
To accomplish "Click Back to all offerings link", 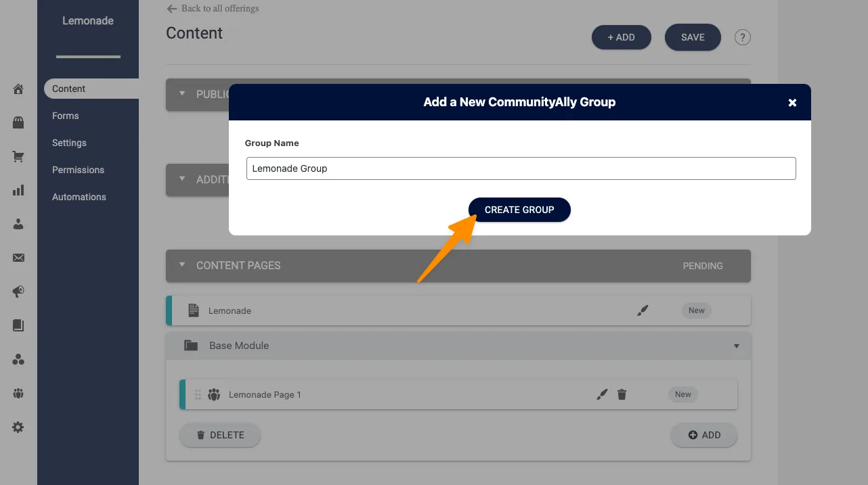I will [x=213, y=9].
